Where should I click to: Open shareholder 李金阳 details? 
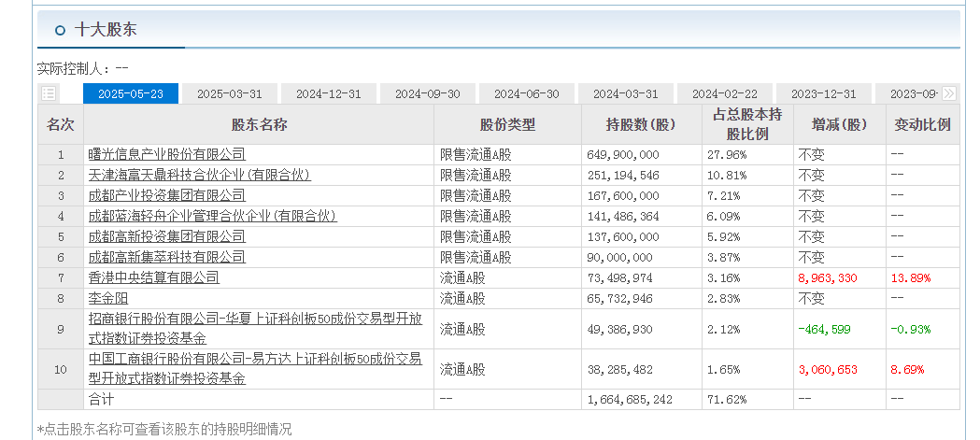[x=108, y=298]
